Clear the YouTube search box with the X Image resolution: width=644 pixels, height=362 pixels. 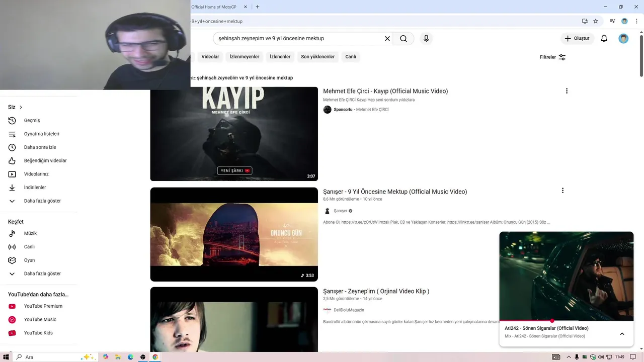click(x=387, y=38)
